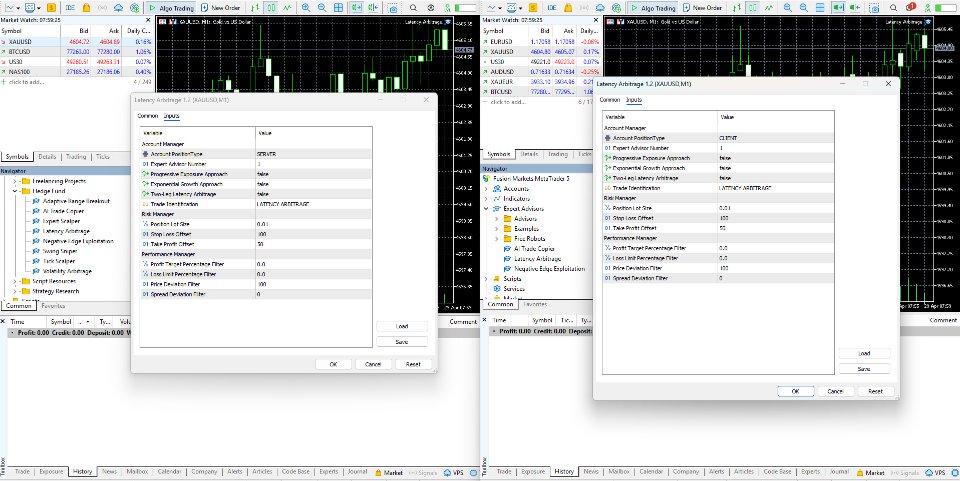Open Experts tab in right Toolbox

(810, 472)
